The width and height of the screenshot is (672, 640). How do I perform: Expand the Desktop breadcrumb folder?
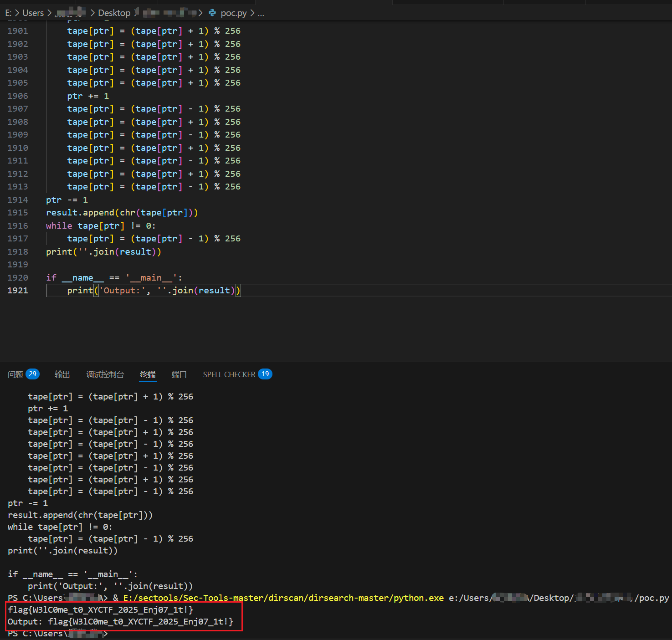tap(114, 13)
